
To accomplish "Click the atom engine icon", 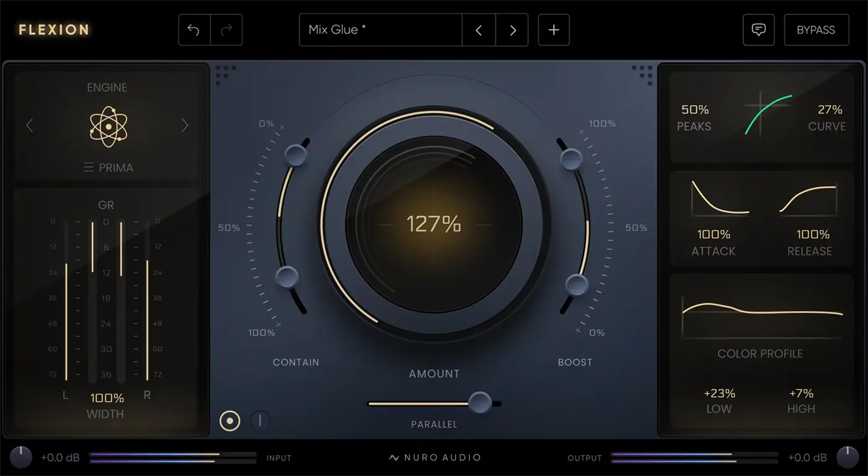I will (x=108, y=126).
